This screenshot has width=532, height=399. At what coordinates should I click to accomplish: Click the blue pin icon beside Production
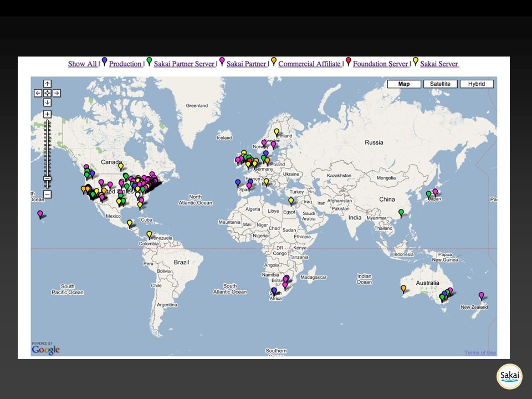[x=105, y=62]
